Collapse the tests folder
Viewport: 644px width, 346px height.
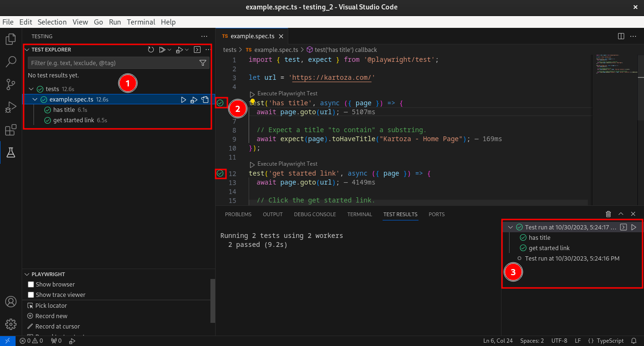pyautogui.click(x=31, y=89)
